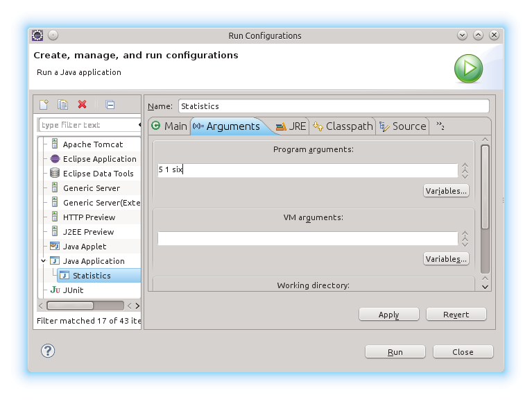Select the Apache Tomcat configuration type
The height and width of the screenshot is (400, 532).
(x=92, y=144)
